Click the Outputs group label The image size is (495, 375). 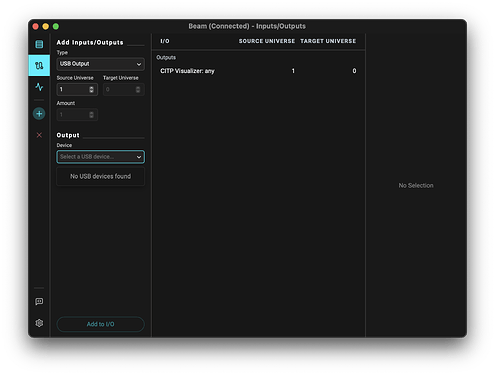coord(166,57)
